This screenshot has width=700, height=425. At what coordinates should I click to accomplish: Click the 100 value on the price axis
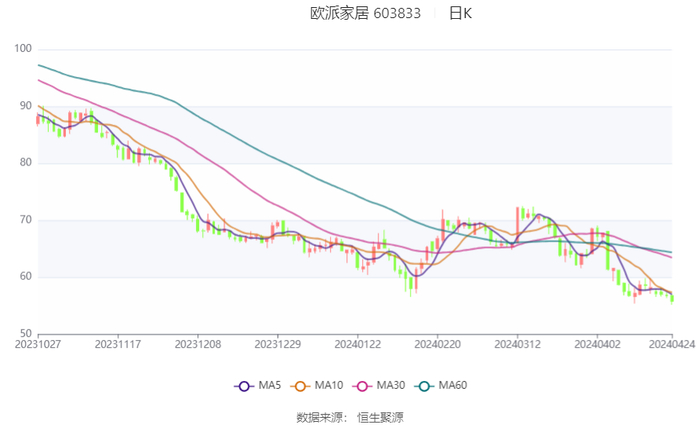pyautogui.click(x=23, y=49)
